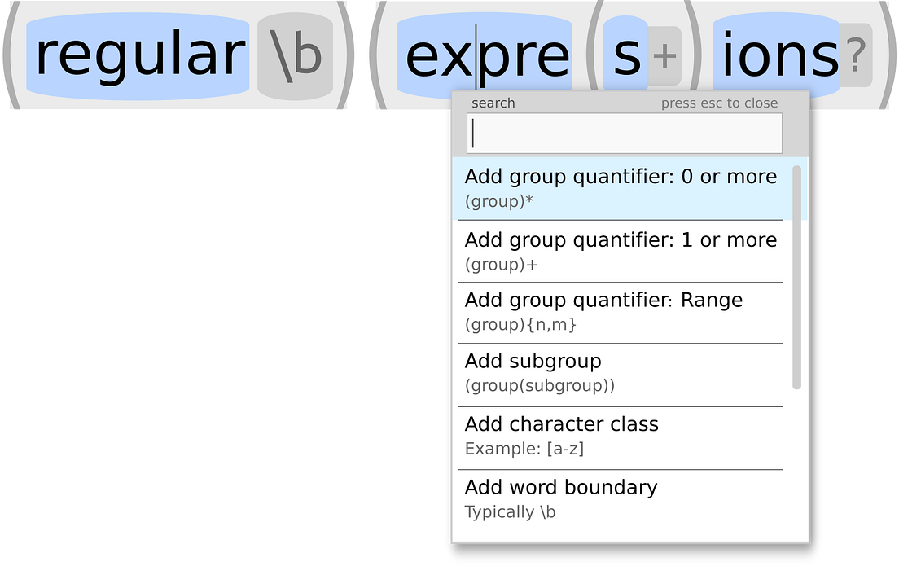Viewport: 899px width, 588px height.
Task: Choose 'Add group quantifier: Range' option
Action: [x=621, y=311]
